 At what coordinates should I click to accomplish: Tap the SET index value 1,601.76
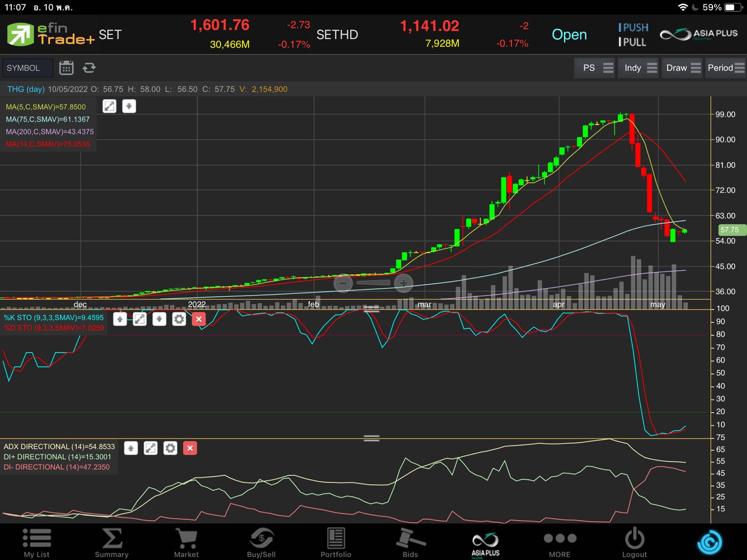[220, 25]
